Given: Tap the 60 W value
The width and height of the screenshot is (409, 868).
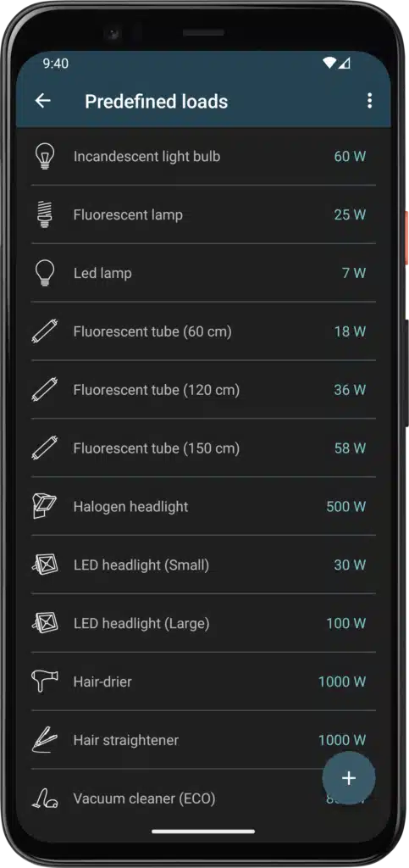Looking at the screenshot, I should [350, 156].
